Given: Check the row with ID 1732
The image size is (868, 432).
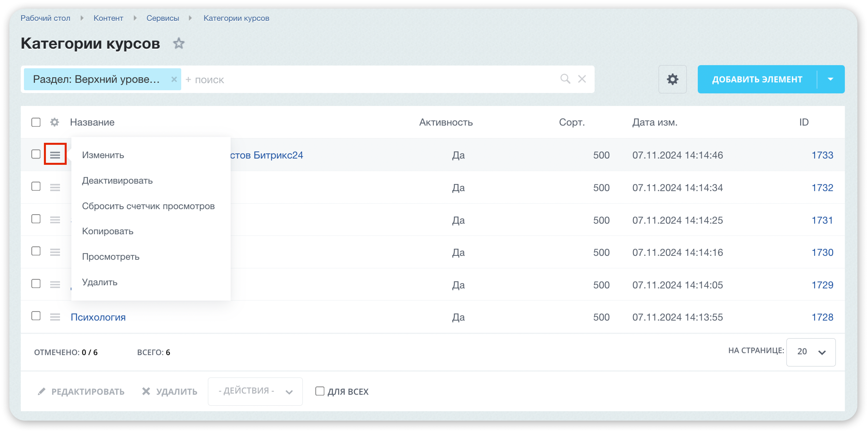Looking at the screenshot, I should pos(36,186).
